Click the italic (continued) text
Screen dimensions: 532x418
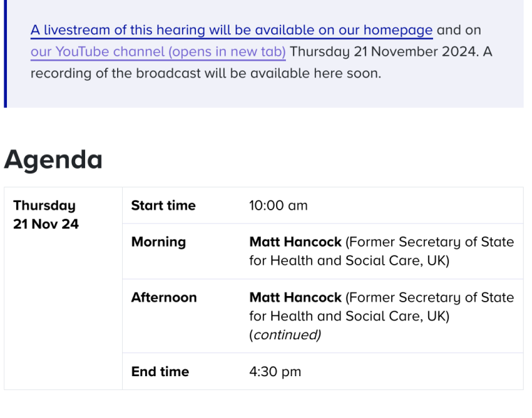coord(285,335)
